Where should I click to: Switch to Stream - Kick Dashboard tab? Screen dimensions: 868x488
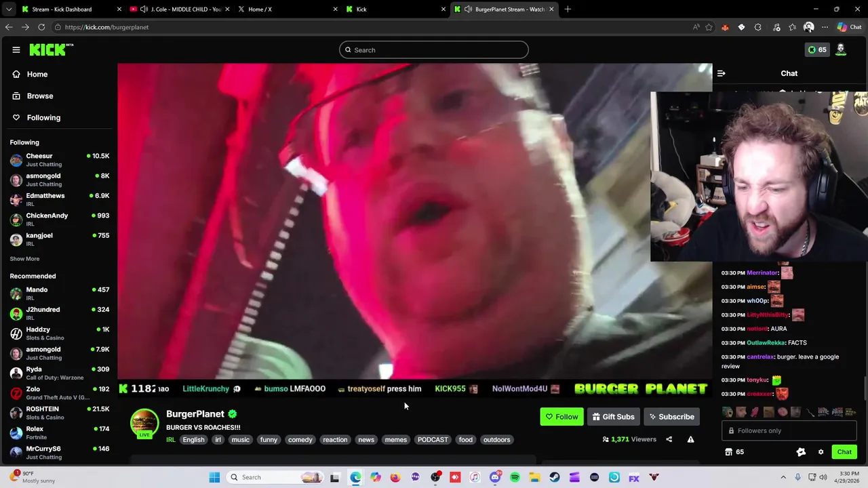[x=72, y=9]
